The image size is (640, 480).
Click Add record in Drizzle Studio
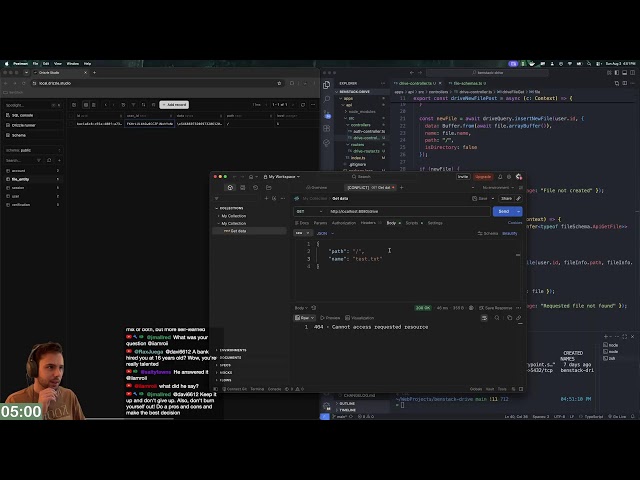pyautogui.click(x=174, y=105)
